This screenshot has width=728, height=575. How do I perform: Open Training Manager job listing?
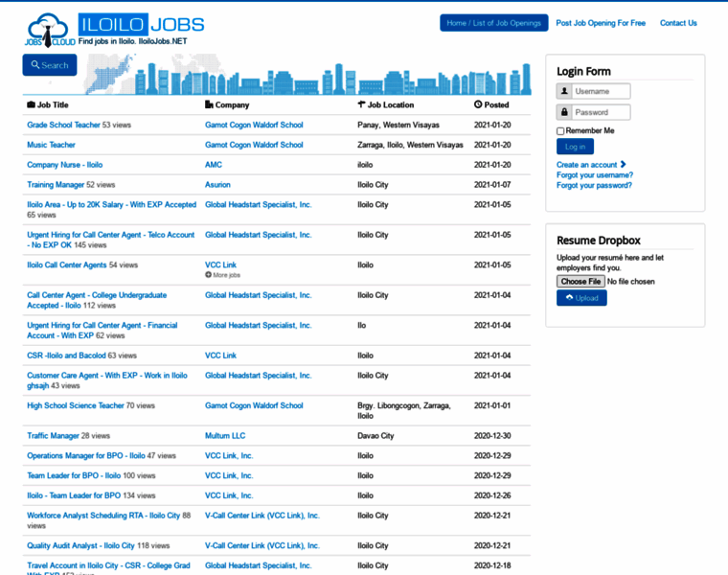(x=56, y=184)
